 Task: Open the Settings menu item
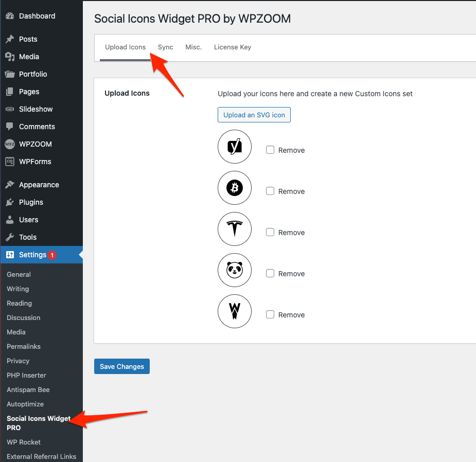(41, 255)
